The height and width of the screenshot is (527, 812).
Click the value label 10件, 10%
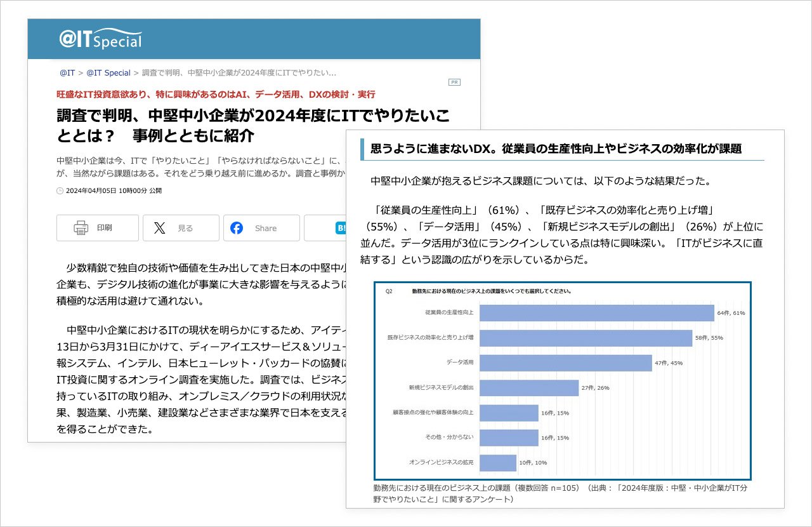pyautogui.click(x=533, y=462)
